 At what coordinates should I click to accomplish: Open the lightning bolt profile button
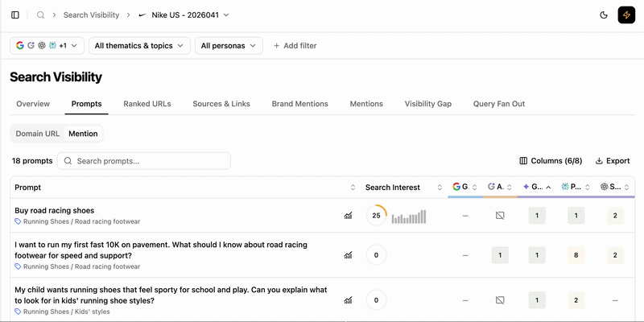pos(626,15)
